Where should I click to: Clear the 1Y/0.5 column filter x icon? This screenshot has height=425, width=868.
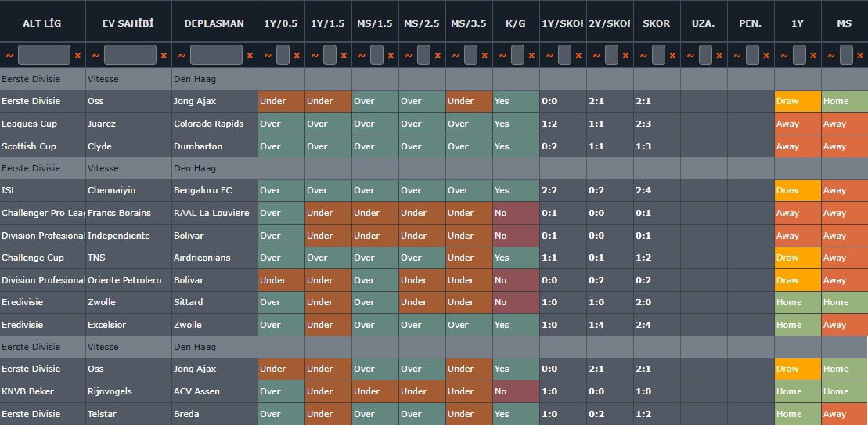(x=297, y=56)
